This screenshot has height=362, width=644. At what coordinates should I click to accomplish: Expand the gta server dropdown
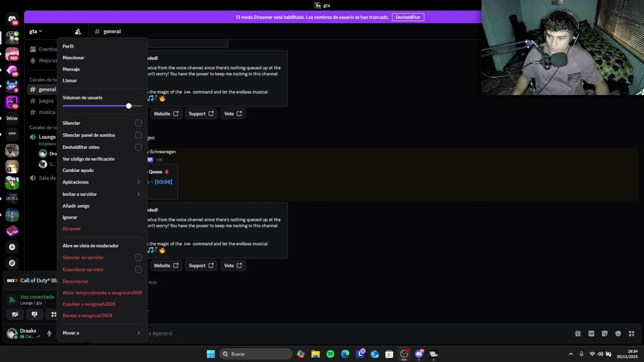(36, 31)
